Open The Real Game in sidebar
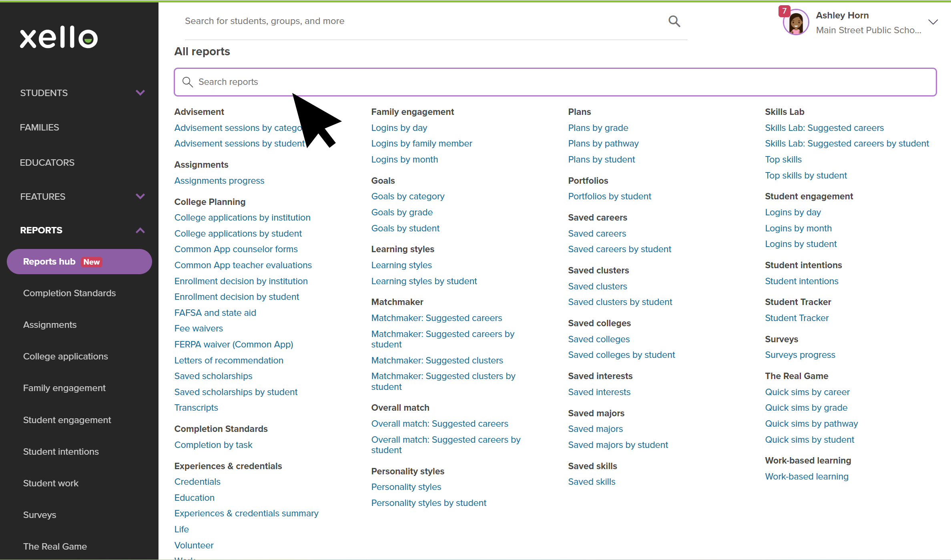This screenshot has width=951, height=560. [55, 546]
